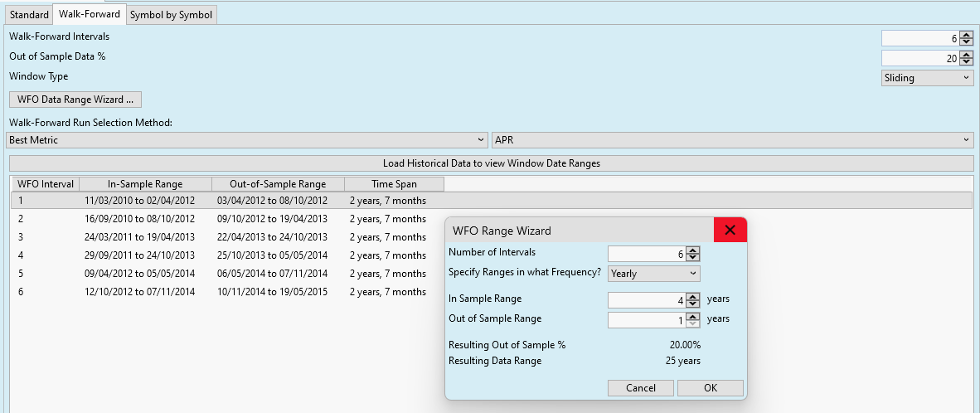The height and width of the screenshot is (413, 980).
Task: Open the Symbol by Symbol tab
Action: (171, 14)
